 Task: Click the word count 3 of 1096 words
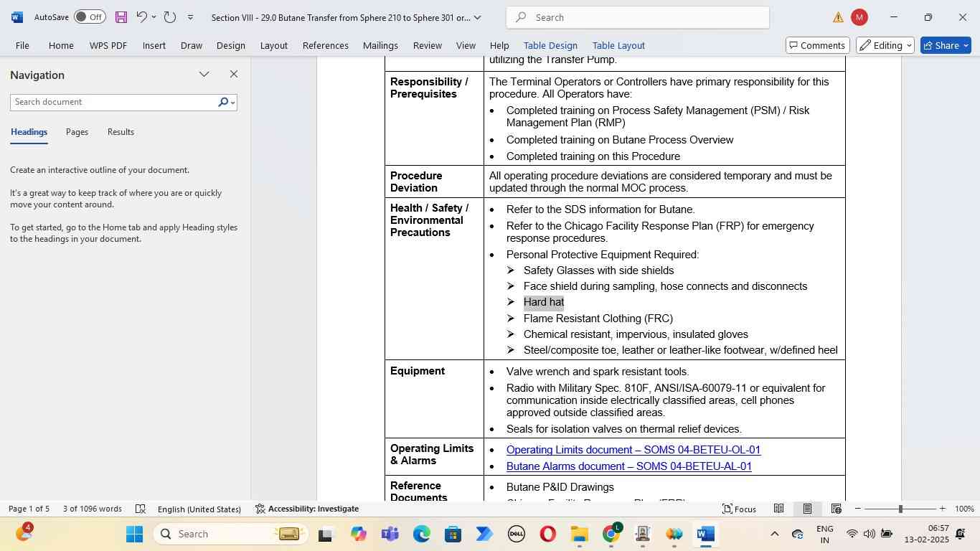pos(92,509)
